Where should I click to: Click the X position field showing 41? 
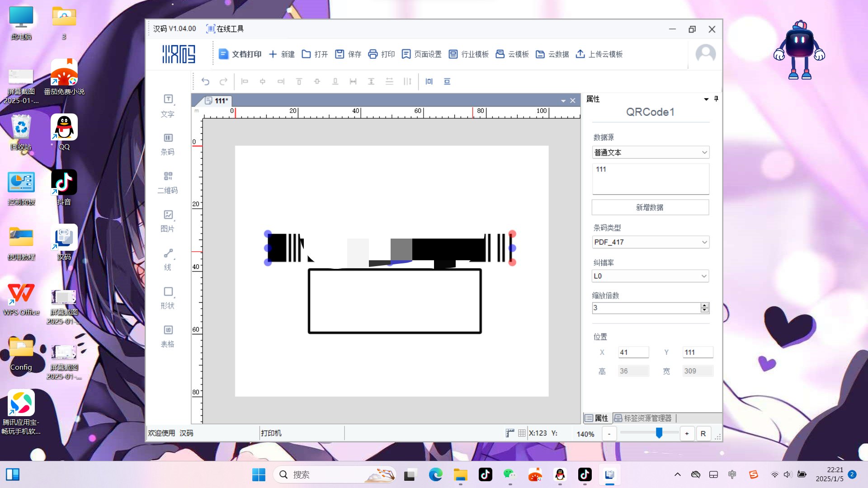pyautogui.click(x=633, y=352)
